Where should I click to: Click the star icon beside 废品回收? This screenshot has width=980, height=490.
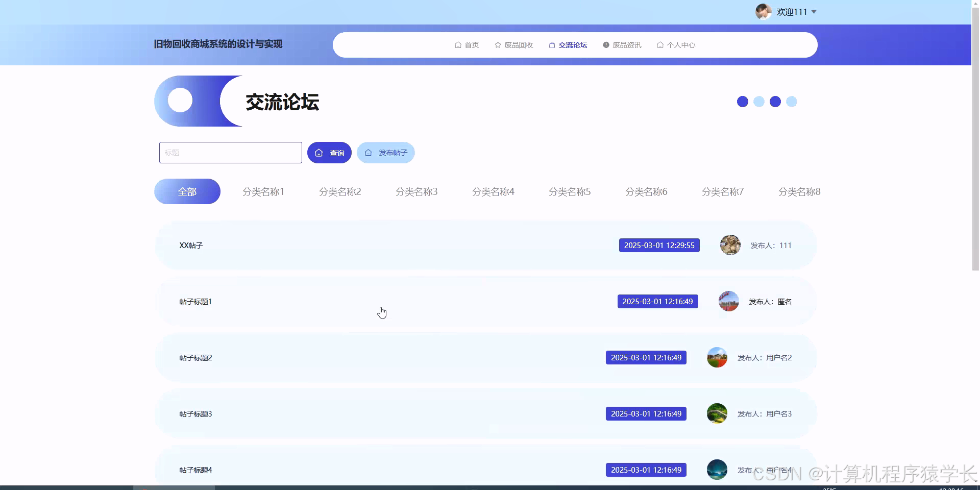(497, 45)
